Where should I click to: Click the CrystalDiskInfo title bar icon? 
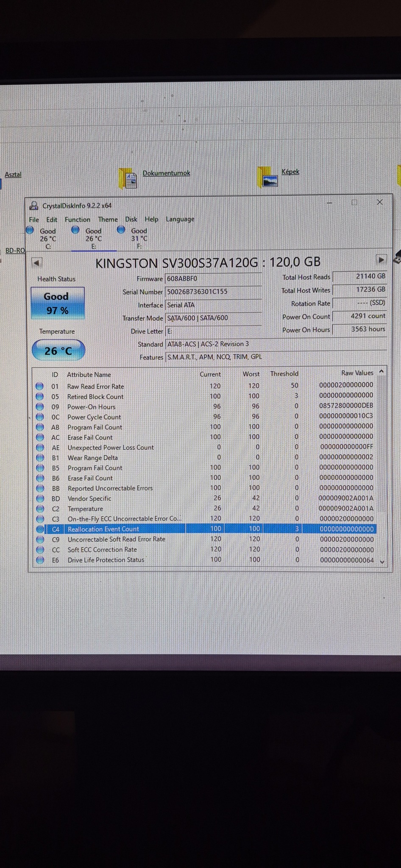pyautogui.click(x=33, y=206)
